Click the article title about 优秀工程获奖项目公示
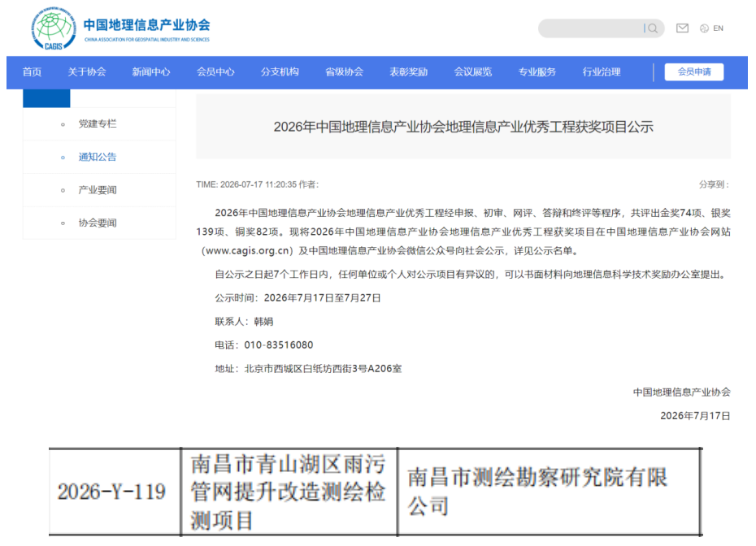This screenshot has height=546, width=756. 463,127
